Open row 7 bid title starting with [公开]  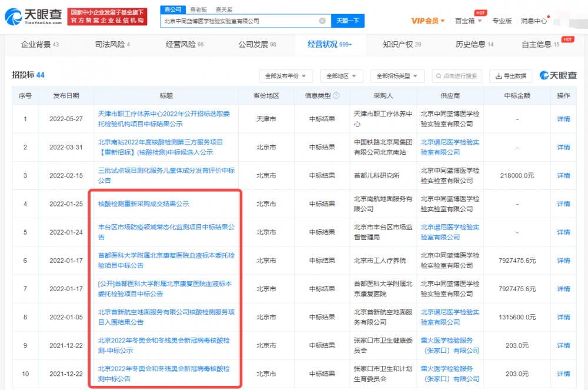click(165, 289)
